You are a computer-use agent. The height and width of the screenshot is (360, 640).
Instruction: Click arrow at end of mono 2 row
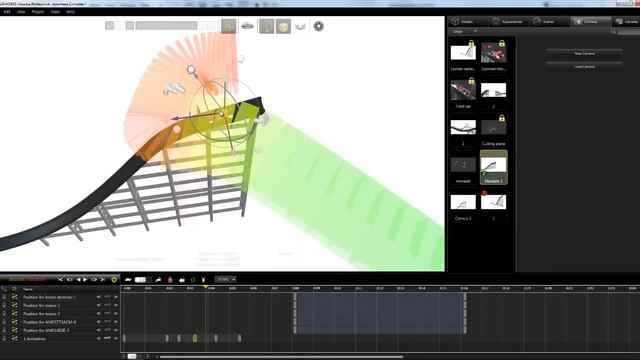click(x=116, y=313)
